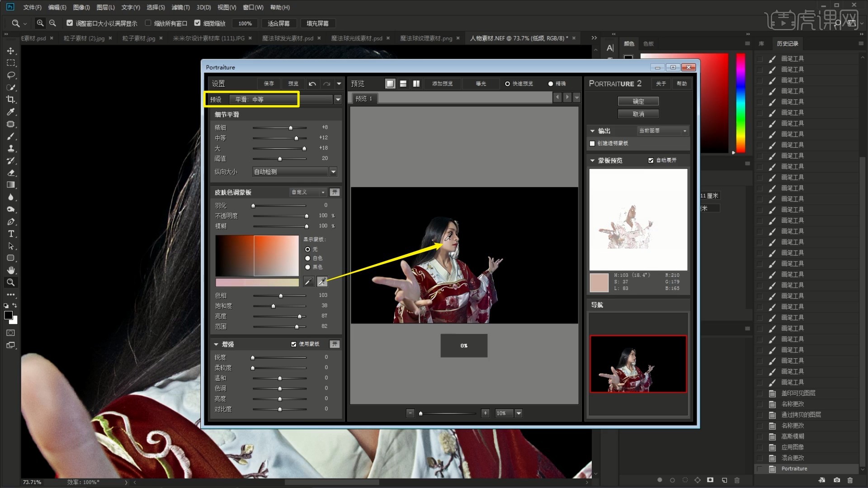The width and height of the screenshot is (868, 488).
Task: Click the undo arrow in Portraiture settings
Action: (312, 84)
